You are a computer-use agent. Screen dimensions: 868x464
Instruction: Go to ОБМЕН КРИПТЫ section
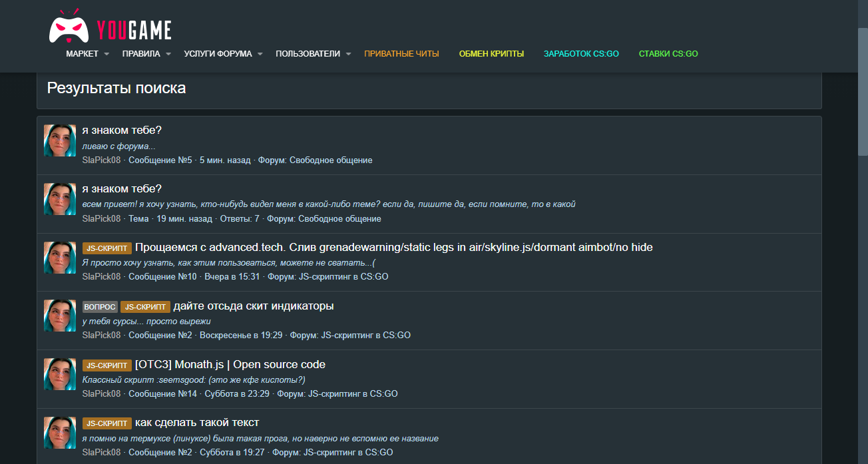pyautogui.click(x=491, y=54)
